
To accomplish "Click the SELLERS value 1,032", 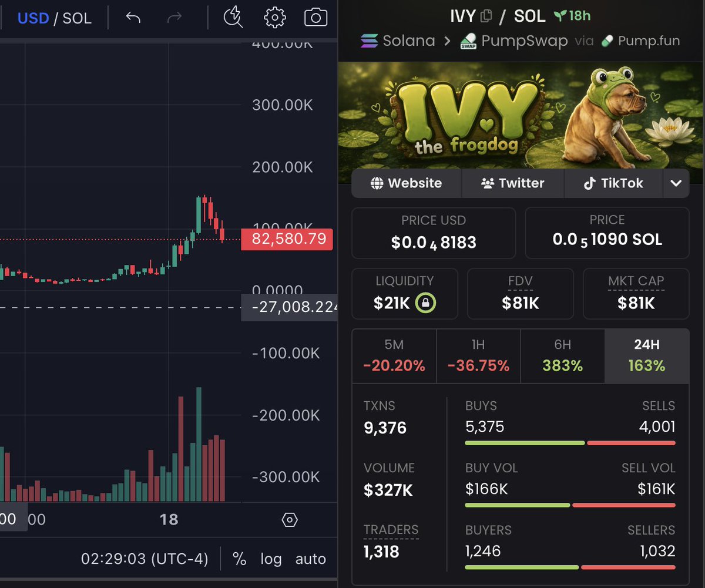I will pos(658,551).
